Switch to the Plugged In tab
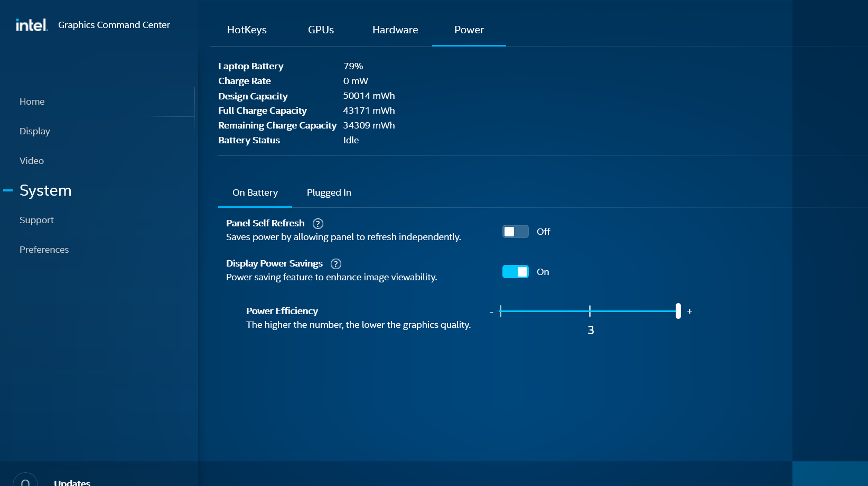The height and width of the screenshot is (486, 868). click(329, 192)
